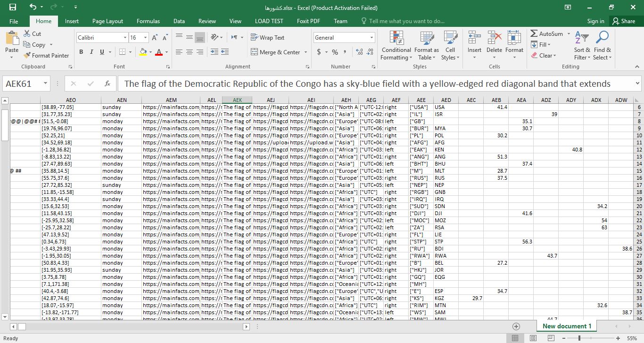This screenshot has width=644, height=343.
Task: Open the Name Box dropdown arrow
Action: click(45, 84)
